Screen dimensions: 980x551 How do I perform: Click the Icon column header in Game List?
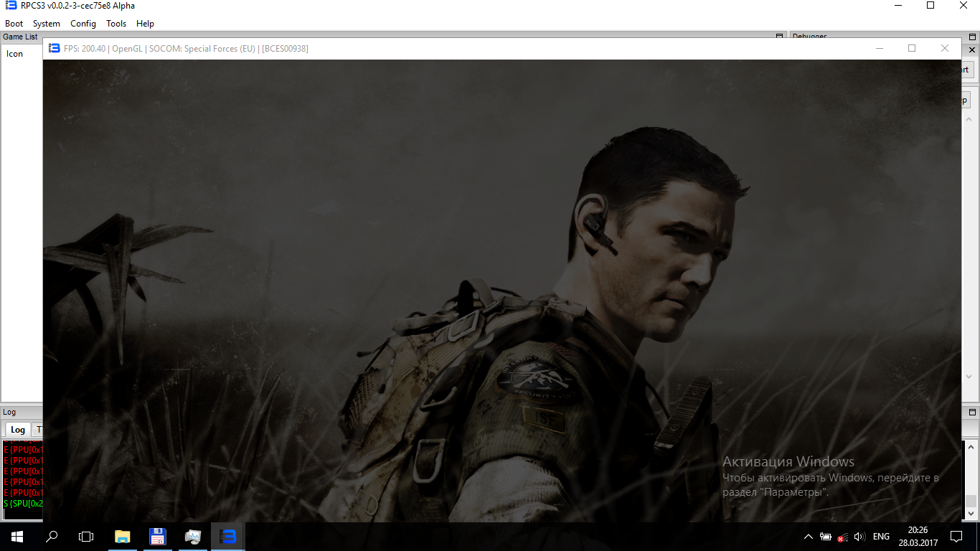click(15, 54)
